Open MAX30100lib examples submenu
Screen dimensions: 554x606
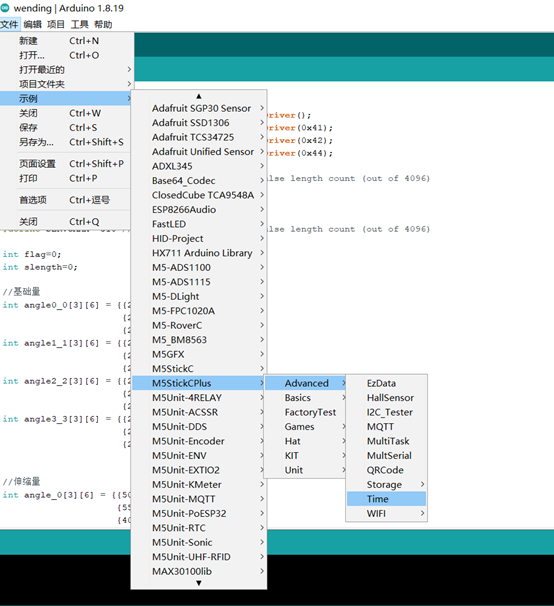click(x=199, y=571)
